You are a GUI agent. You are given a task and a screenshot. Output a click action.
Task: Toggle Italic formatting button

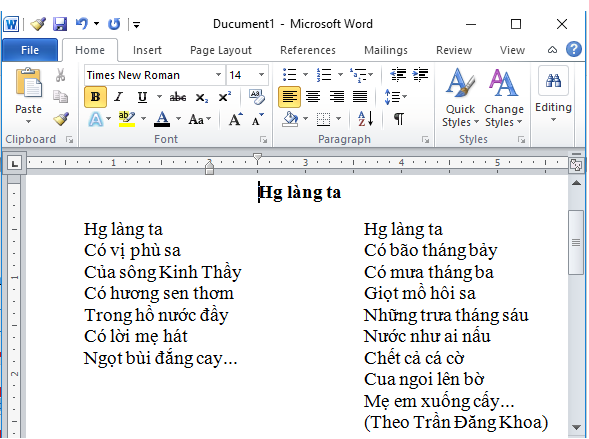(119, 97)
